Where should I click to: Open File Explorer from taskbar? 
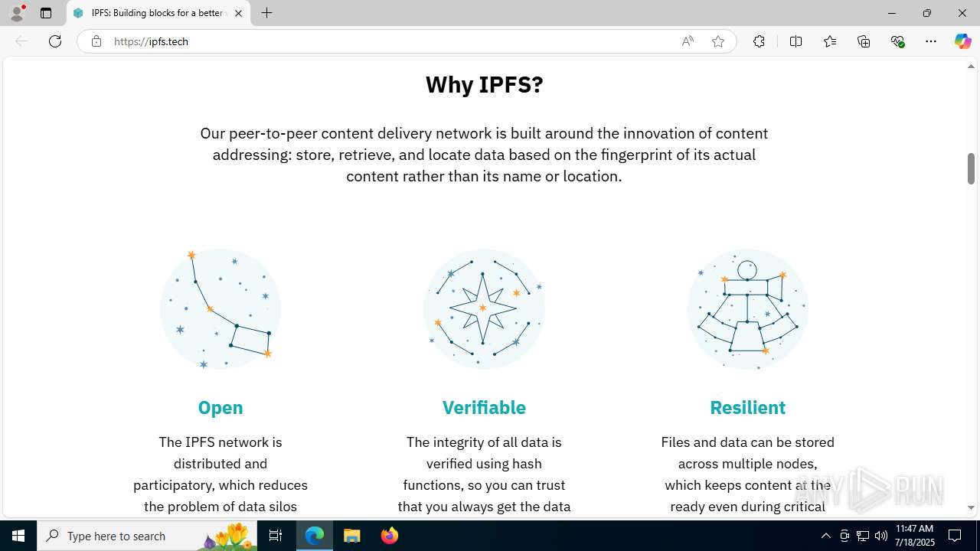click(352, 536)
